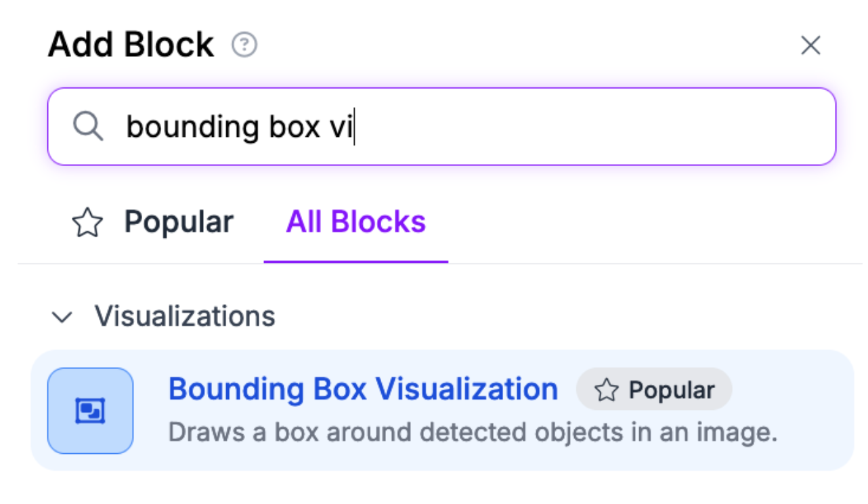Click the text cursor after "vi"
Image resolution: width=868 pixels, height=504 pixels.
pyautogui.click(x=354, y=127)
